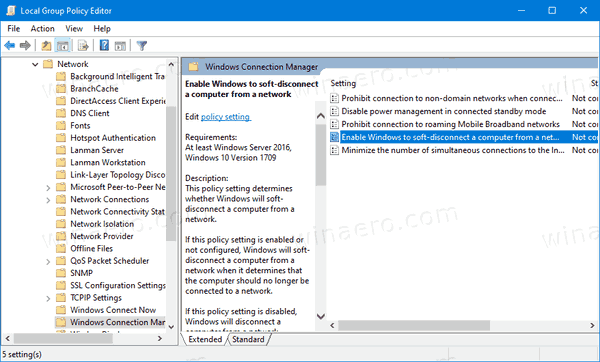
Task: Select Lanman Workstation in tree
Action: click(x=108, y=162)
